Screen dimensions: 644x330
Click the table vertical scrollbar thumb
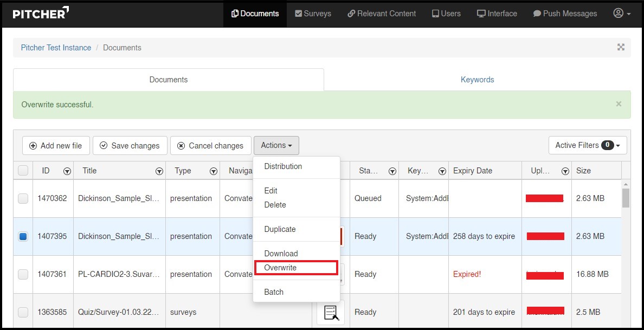click(626, 198)
